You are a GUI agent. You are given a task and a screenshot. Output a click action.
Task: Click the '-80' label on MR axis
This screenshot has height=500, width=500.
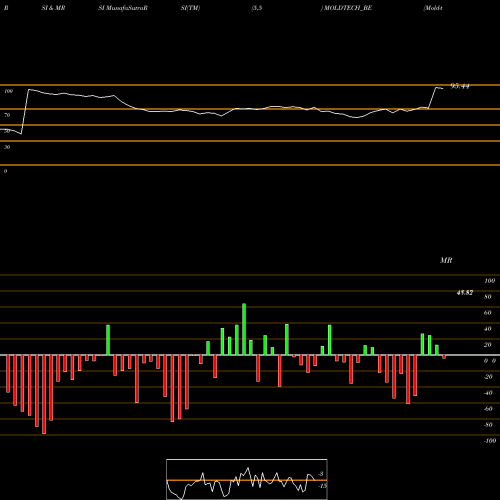coord(488,425)
